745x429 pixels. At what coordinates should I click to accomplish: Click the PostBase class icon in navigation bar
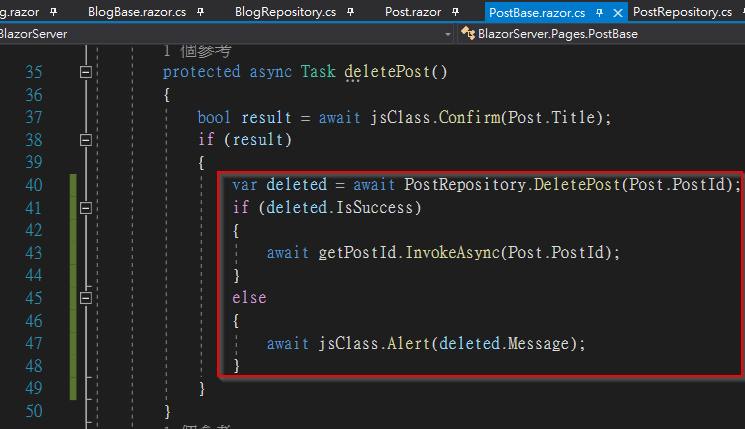point(468,34)
